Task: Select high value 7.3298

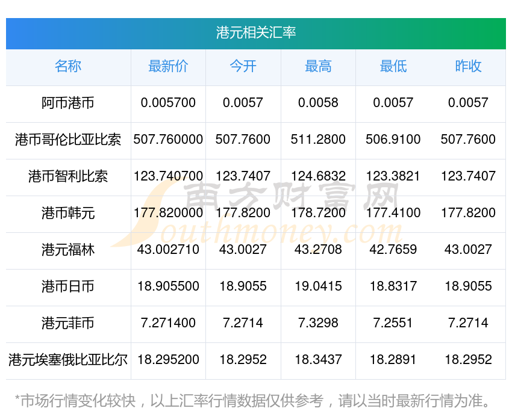Action: click(x=318, y=323)
